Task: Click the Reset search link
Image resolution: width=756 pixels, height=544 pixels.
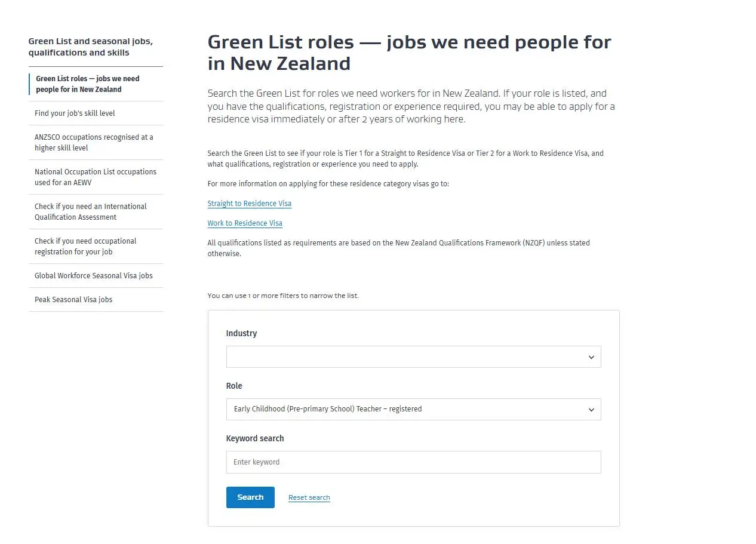Action: [x=309, y=498]
